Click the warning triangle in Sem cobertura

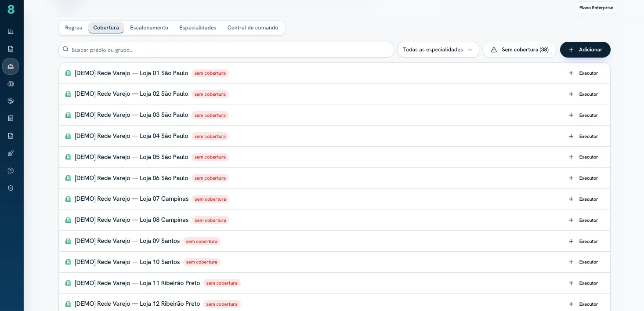point(494,50)
